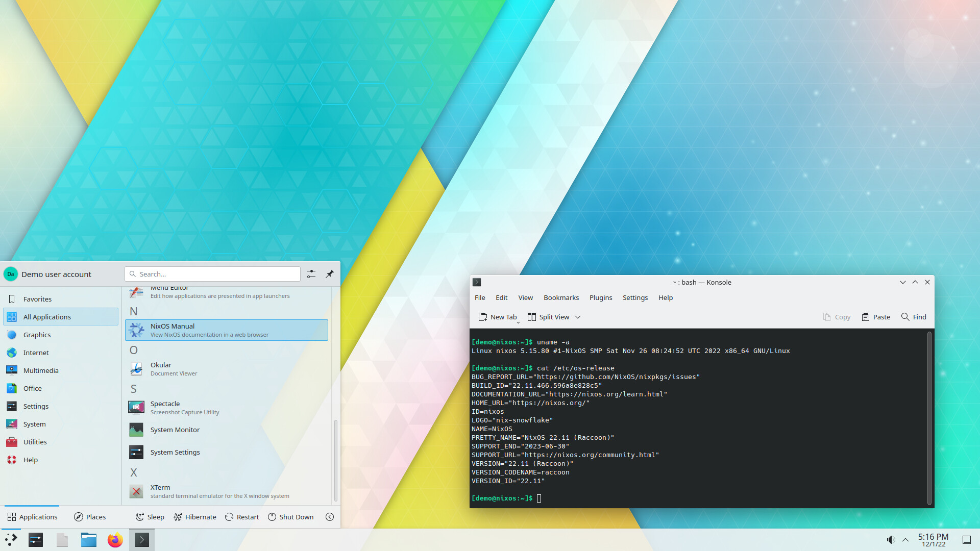Open Firefox from the taskbar
Screen dimensions: 980x551
click(x=115, y=540)
